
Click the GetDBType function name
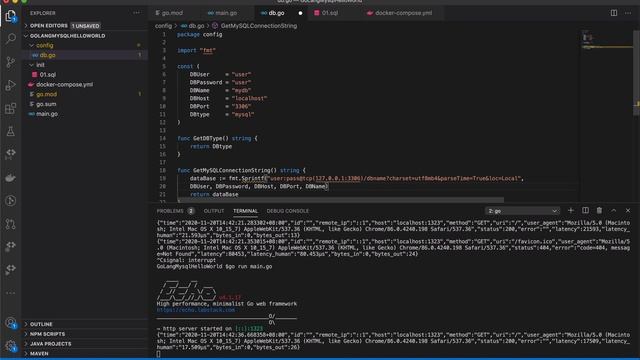[x=209, y=138]
